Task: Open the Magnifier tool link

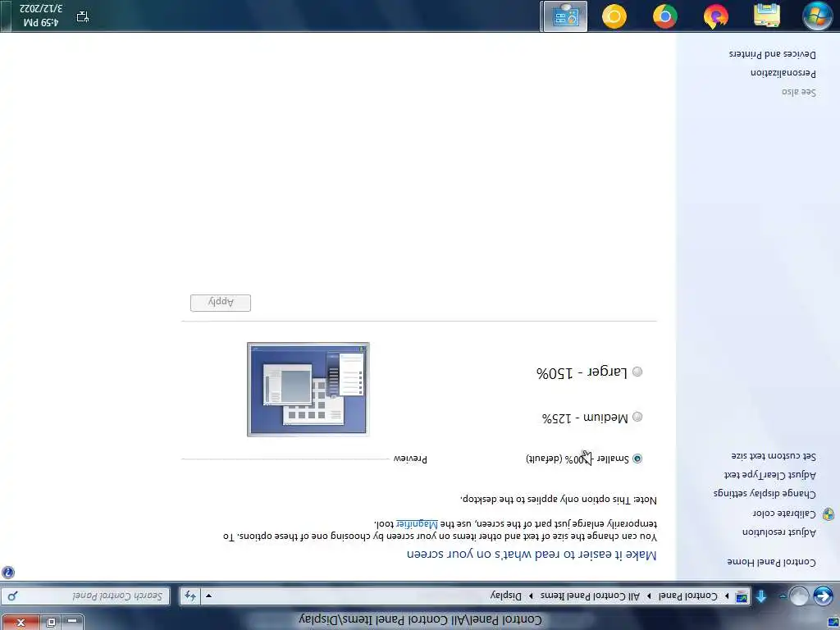Action: [417, 523]
